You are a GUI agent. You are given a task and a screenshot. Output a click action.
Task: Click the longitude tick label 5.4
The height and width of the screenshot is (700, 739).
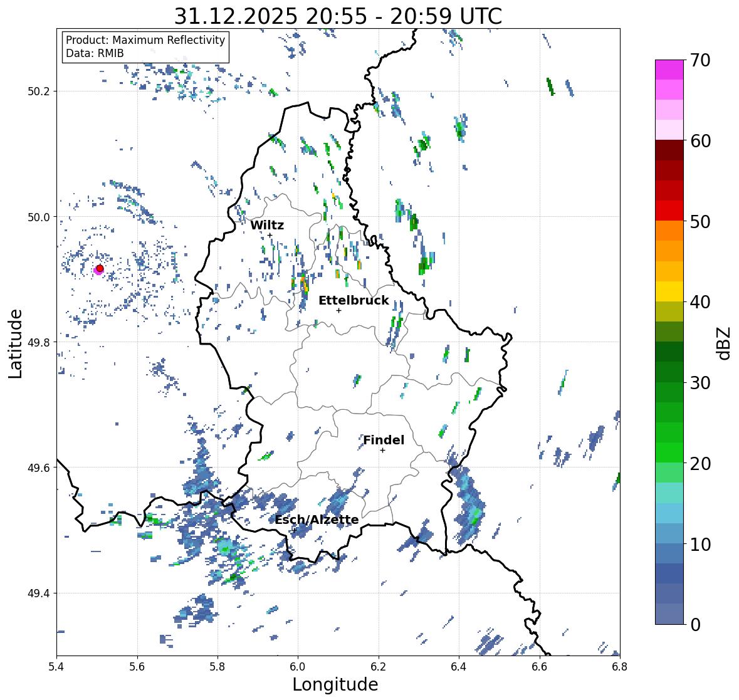point(56,666)
